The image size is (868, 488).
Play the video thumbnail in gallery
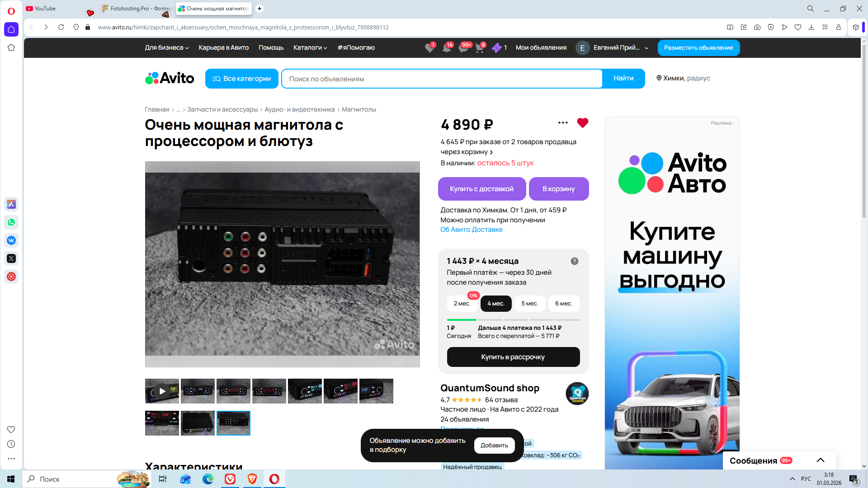(x=162, y=391)
